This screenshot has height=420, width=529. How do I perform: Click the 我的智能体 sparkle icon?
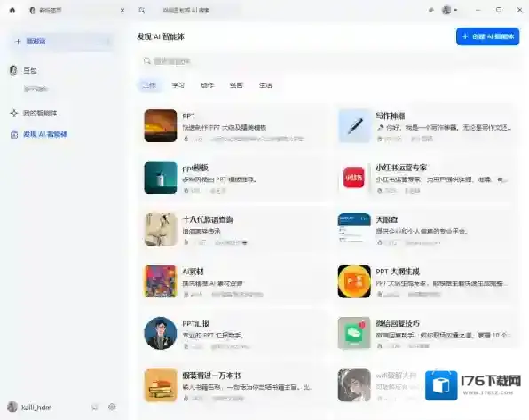click(x=14, y=113)
